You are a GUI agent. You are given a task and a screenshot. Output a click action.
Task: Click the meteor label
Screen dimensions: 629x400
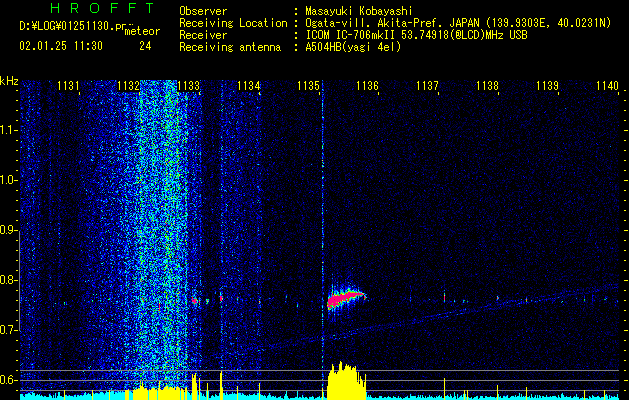[142, 31]
